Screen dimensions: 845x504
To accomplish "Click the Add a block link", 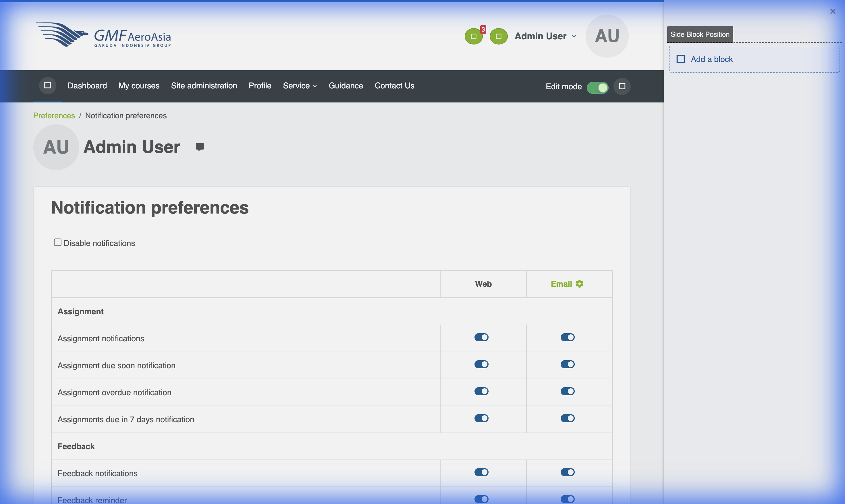I will coord(711,59).
